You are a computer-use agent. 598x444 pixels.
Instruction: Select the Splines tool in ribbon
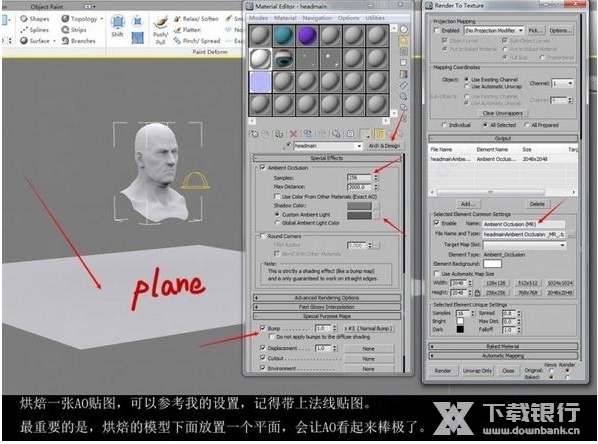pos(35,30)
